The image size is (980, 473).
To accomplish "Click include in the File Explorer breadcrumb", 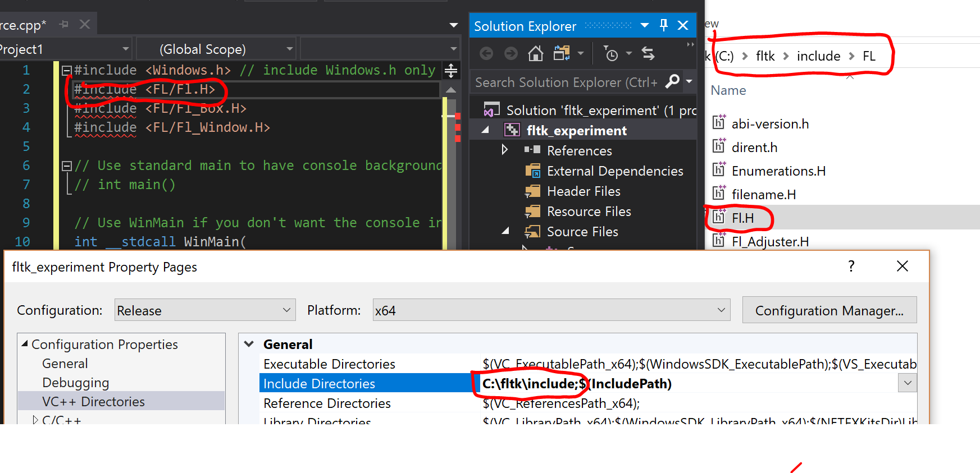I will [x=818, y=56].
